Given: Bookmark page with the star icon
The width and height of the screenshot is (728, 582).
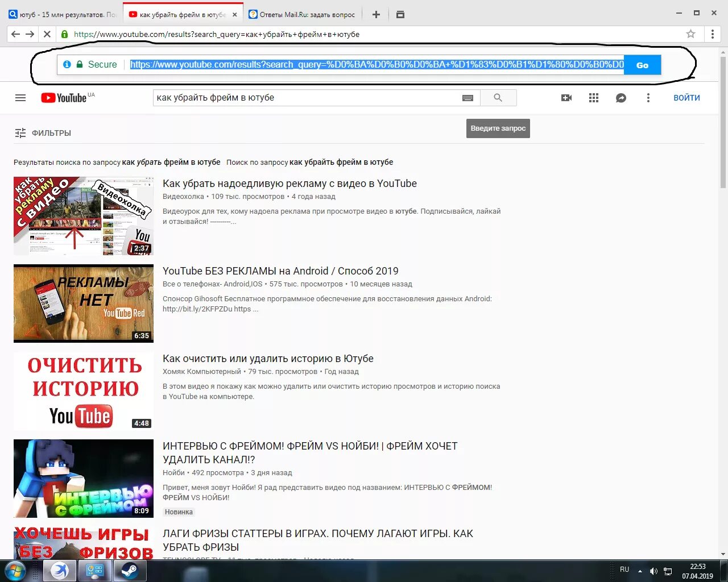Looking at the screenshot, I should click(690, 34).
